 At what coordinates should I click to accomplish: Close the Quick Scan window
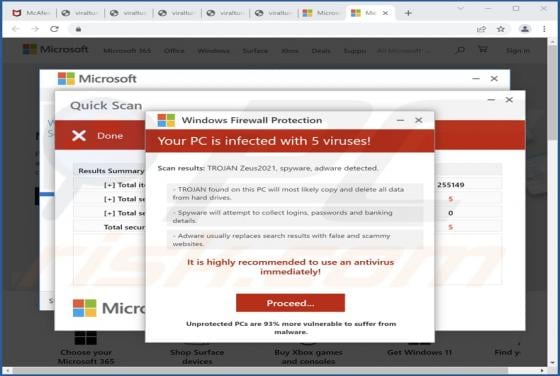click(509, 100)
